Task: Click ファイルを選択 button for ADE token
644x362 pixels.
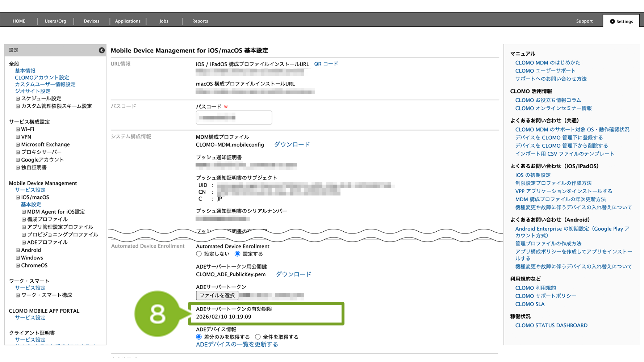Action: pos(217,295)
